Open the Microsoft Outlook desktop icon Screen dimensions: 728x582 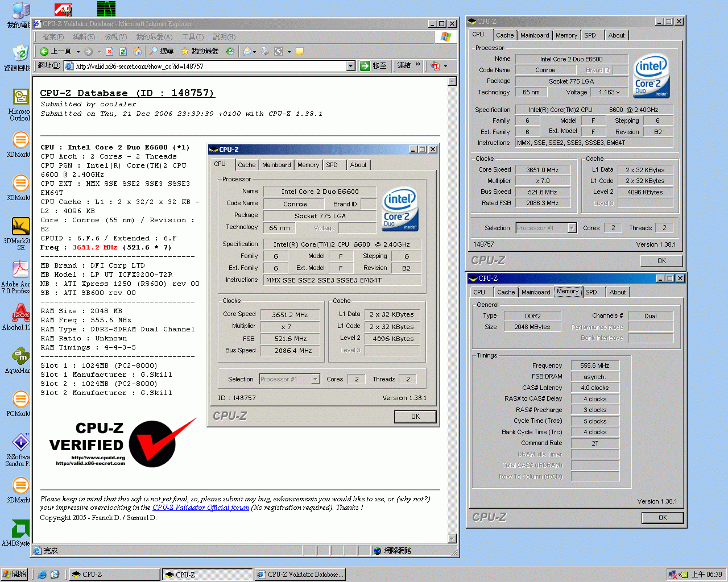click(x=19, y=105)
